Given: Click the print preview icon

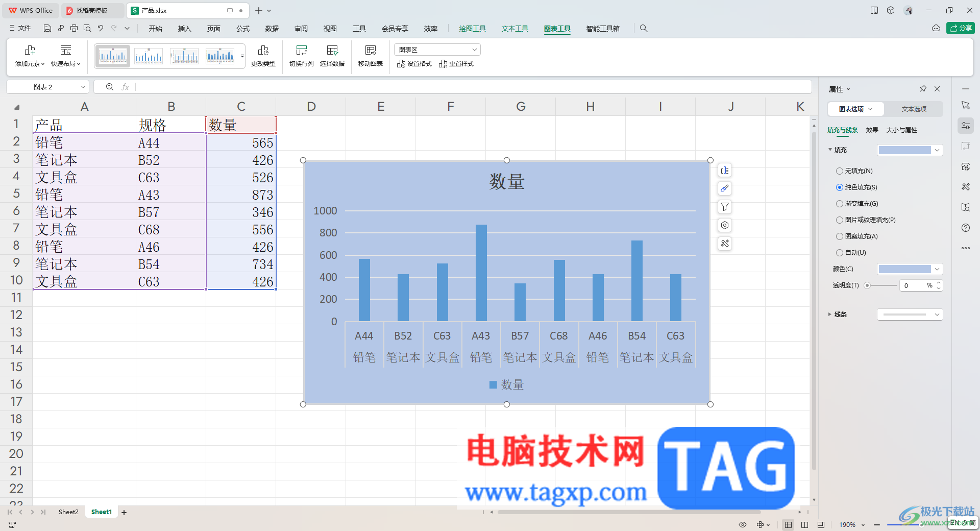Looking at the screenshot, I should click(x=87, y=29).
